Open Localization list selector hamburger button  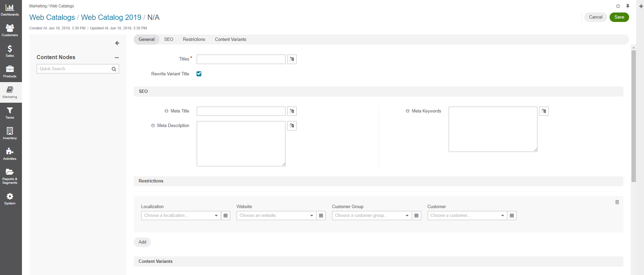pyautogui.click(x=226, y=216)
